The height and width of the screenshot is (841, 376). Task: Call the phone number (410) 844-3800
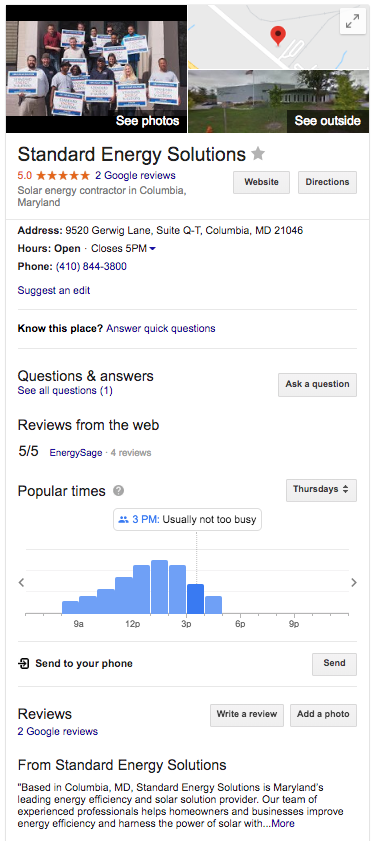[x=91, y=267]
